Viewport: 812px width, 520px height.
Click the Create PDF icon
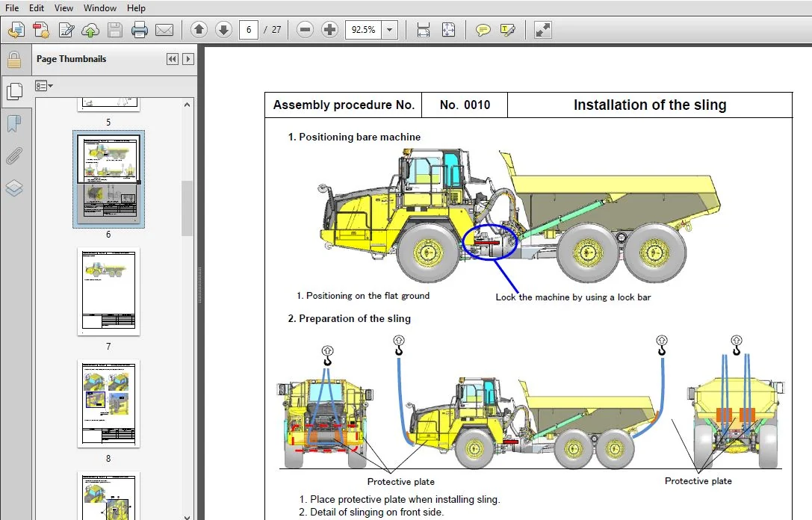tap(41, 30)
